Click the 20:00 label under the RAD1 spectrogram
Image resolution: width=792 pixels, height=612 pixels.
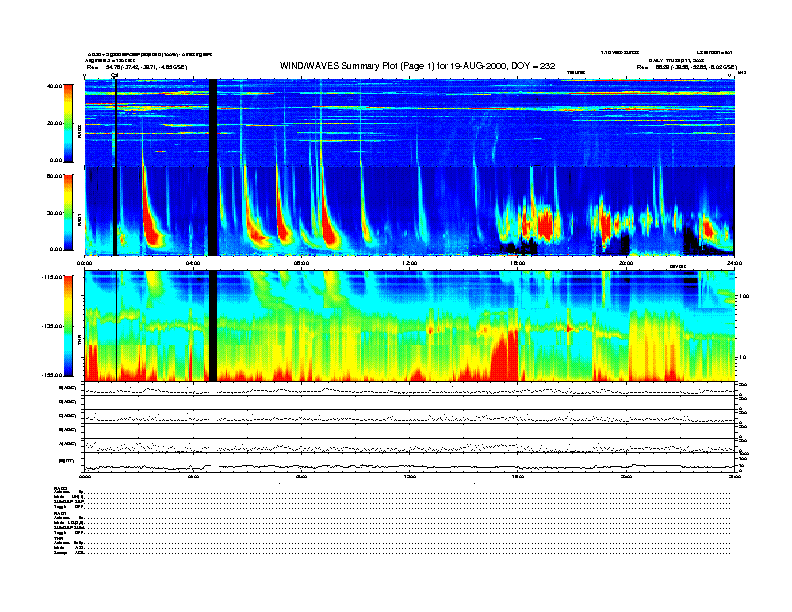[x=626, y=263]
